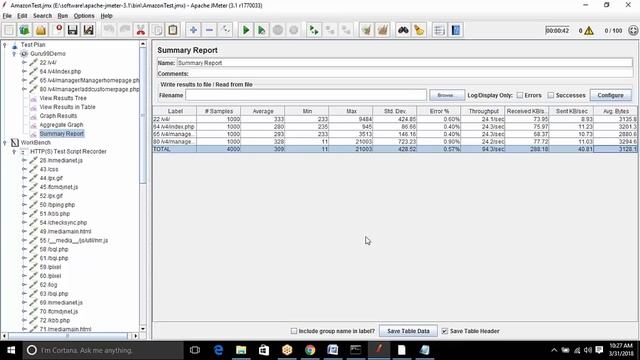Expand the 50 /bping.php node
Image resolution: width=640 pixels, height=360 pixels.
[24, 205]
